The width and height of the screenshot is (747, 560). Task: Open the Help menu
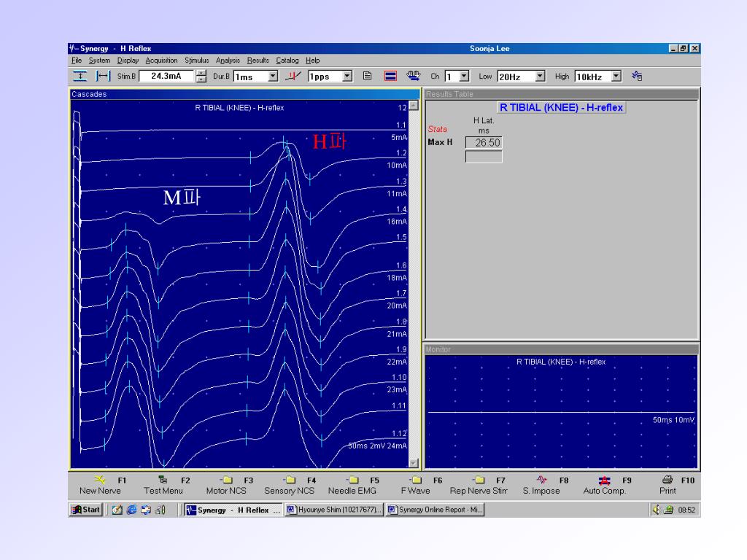(x=312, y=61)
